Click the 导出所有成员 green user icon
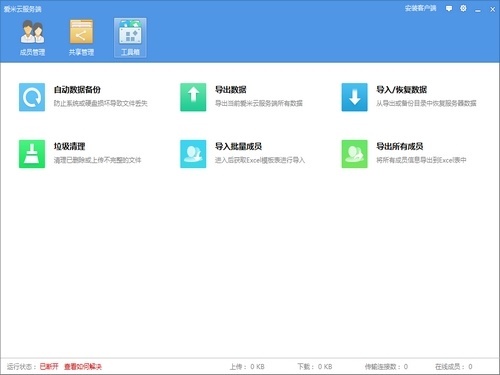This screenshot has height=375, width=500. click(x=355, y=154)
